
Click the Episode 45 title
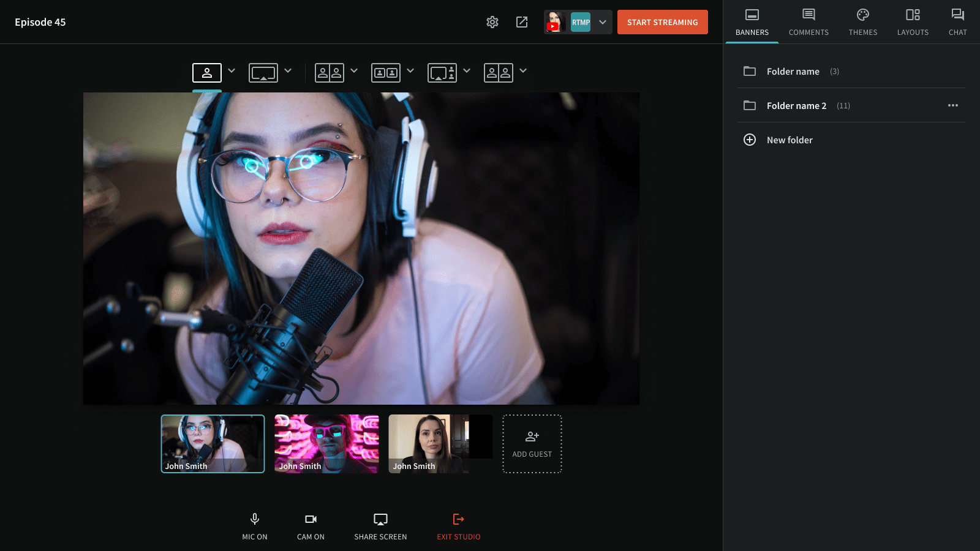point(40,22)
